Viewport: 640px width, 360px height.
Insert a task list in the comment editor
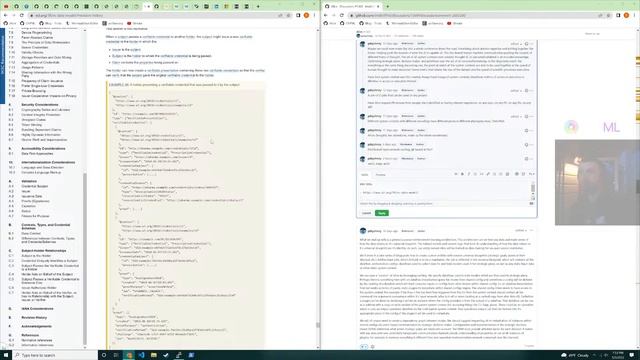(x=507, y=174)
